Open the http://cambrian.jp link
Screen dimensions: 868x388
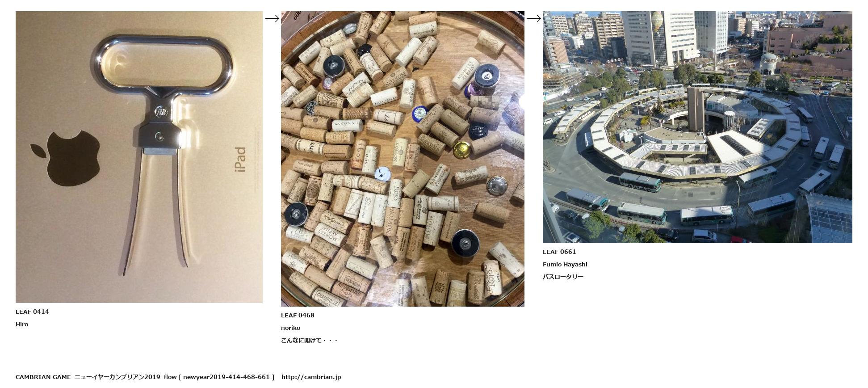click(311, 377)
